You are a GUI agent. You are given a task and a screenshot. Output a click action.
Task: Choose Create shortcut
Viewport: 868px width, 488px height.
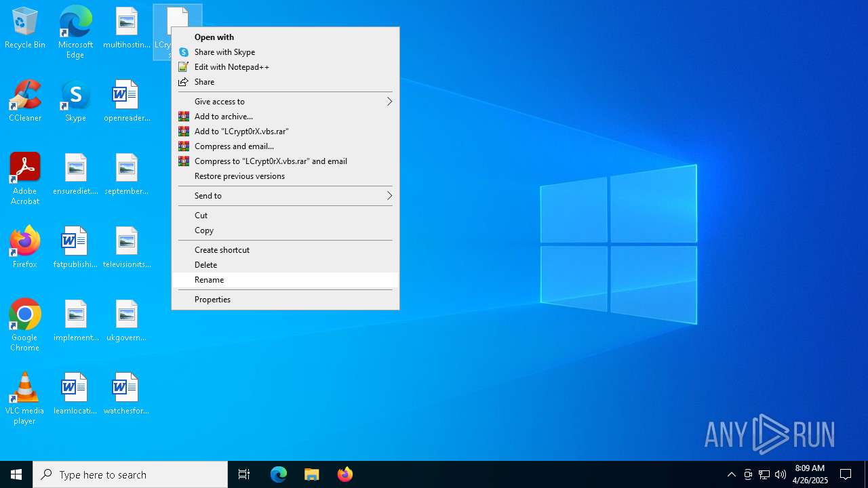point(285,250)
